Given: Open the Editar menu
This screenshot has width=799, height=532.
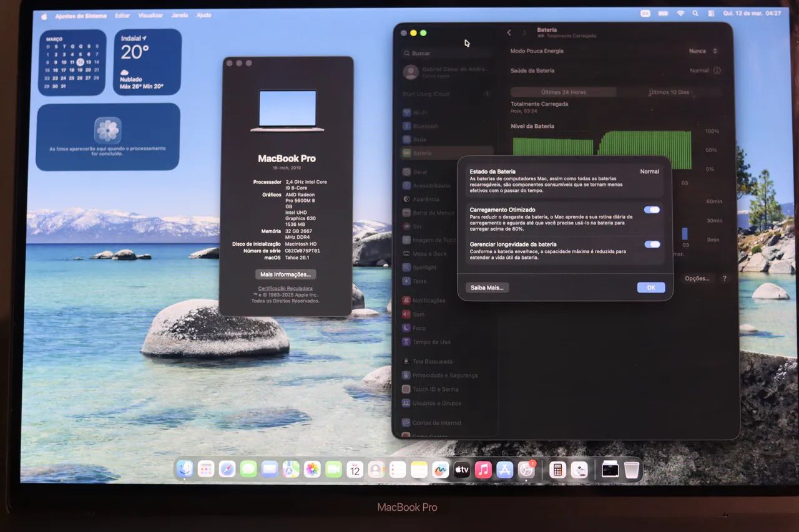Looking at the screenshot, I should pyautogui.click(x=122, y=16).
